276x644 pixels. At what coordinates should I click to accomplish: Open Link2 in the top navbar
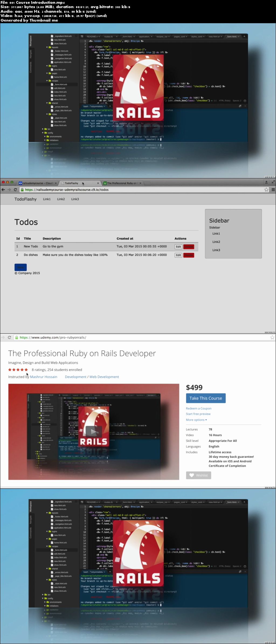pos(61,199)
